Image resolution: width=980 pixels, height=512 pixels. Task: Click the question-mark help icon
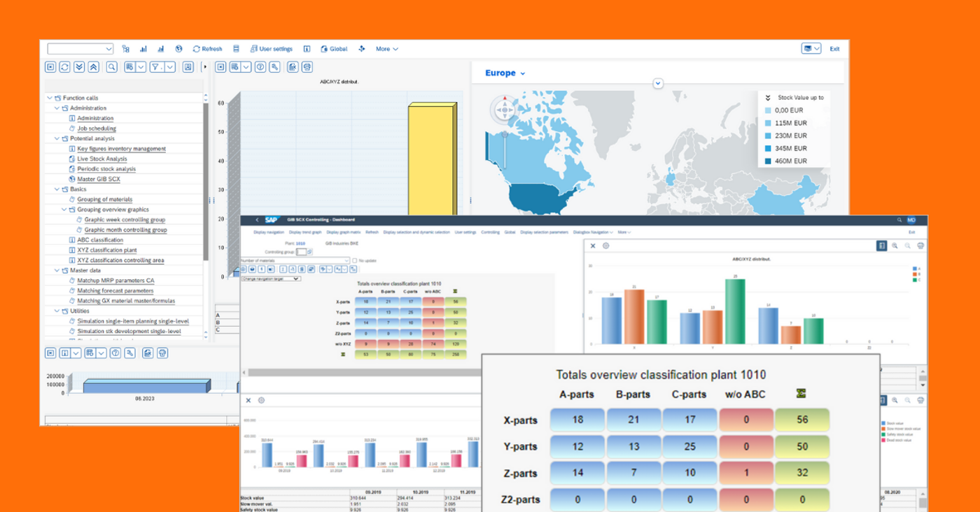[x=260, y=66]
